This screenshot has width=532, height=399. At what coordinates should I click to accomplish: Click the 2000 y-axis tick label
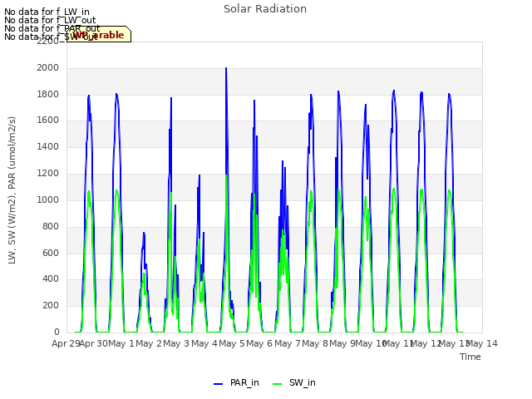(x=48, y=68)
